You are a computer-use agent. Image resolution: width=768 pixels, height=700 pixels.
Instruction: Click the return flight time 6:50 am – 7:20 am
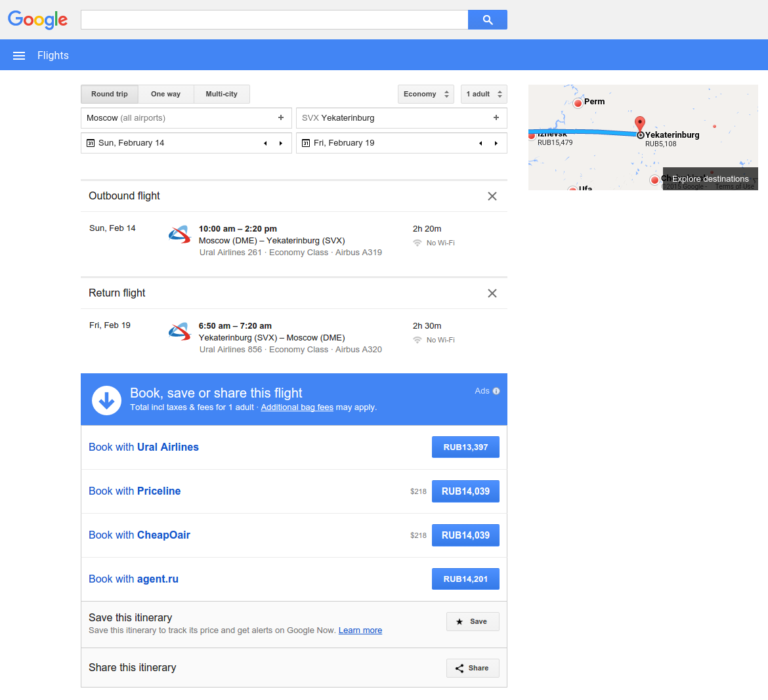(x=235, y=326)
